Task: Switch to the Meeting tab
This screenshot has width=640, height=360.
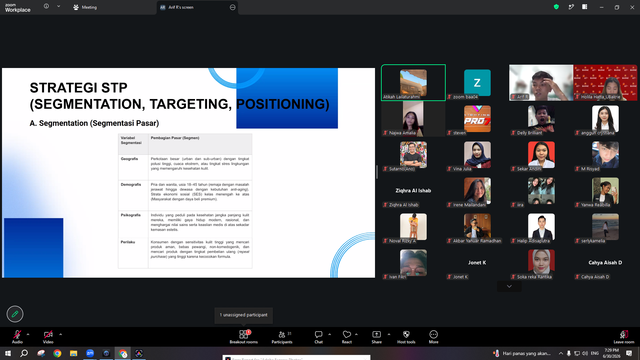Action: click(85, 7)
